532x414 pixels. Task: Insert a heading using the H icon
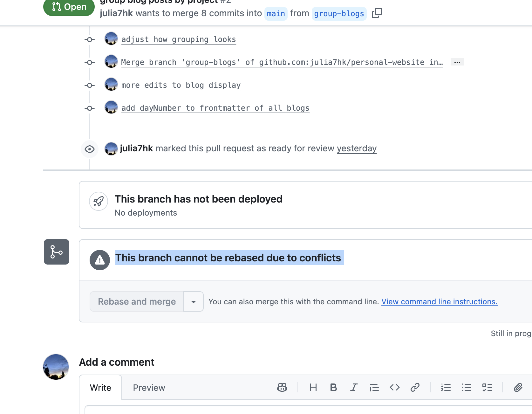pyautogui.click(x=313, y=387)
